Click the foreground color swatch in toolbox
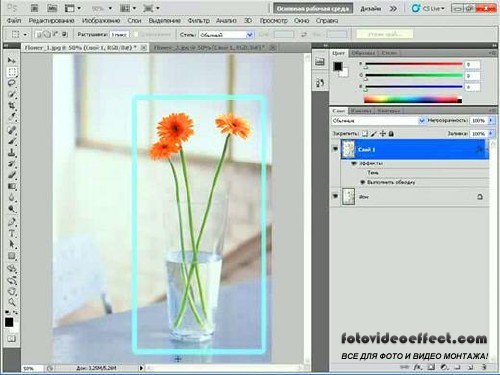Image resolution: width=500 pixels, height=375 pixels. click(x=9, y=322)
